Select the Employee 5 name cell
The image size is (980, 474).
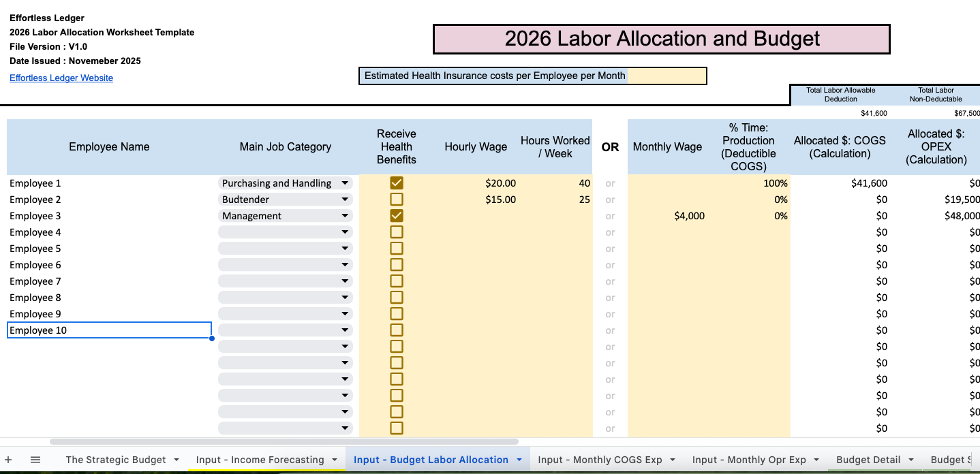(109, 248)
